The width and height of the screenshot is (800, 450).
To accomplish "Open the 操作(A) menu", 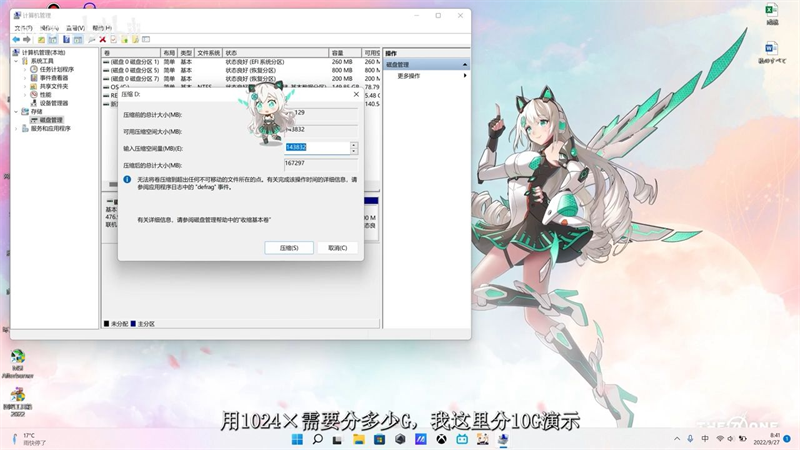I will coord(49,28).
